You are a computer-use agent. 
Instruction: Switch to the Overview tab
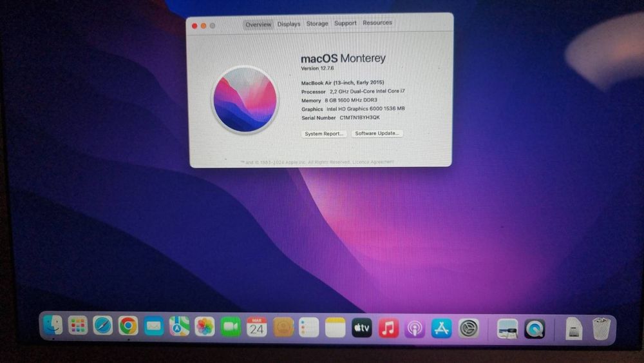click(258, 25)
